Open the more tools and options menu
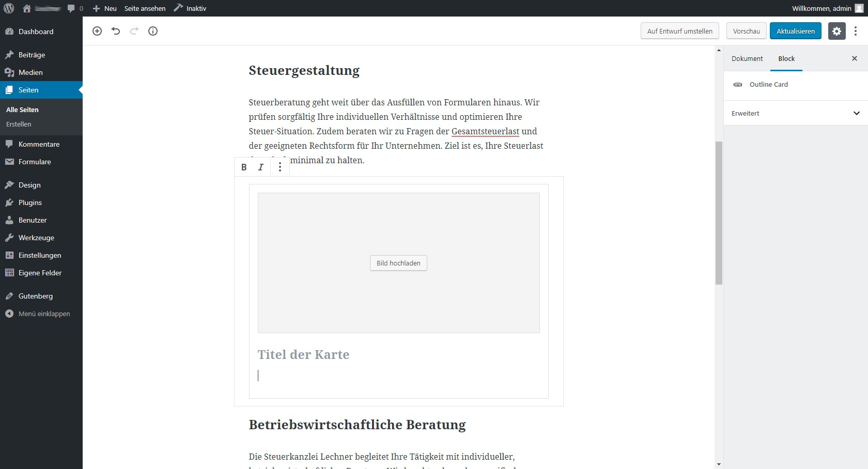 coord(856,31)
